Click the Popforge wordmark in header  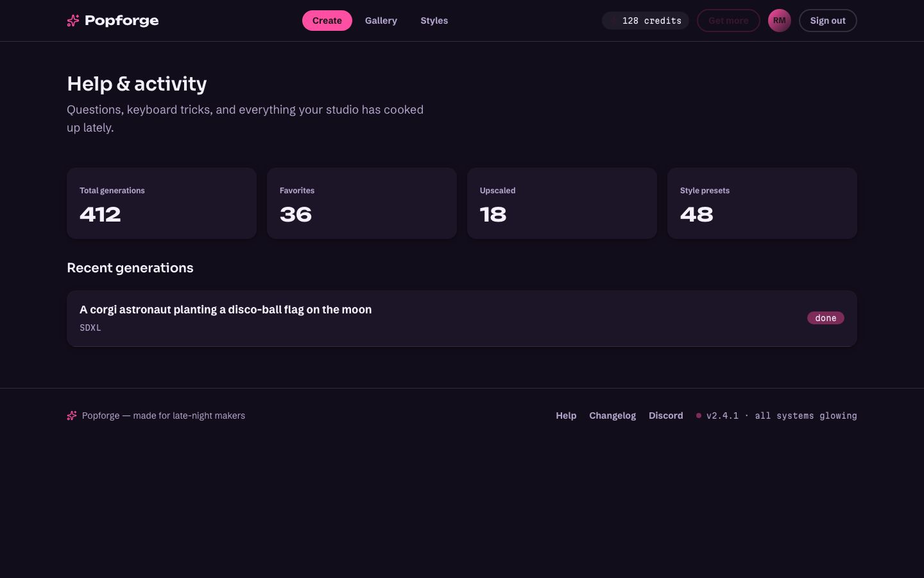click(x=121, y=21)
